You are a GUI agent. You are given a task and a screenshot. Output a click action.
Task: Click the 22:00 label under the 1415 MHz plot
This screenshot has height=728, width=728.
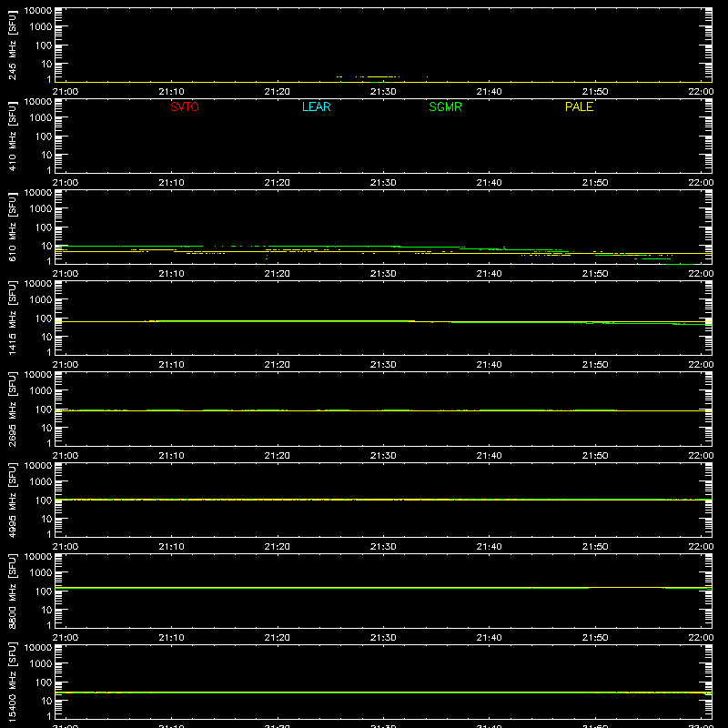701,365
